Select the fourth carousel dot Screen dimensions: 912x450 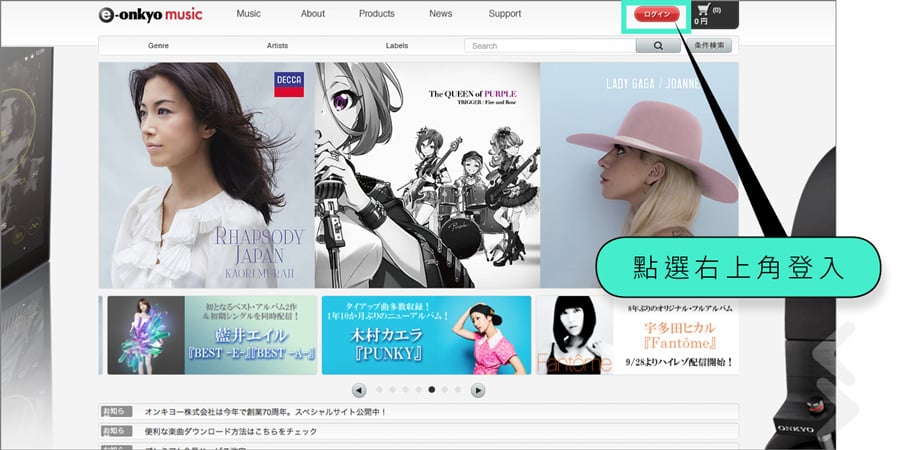pos(418,390)
